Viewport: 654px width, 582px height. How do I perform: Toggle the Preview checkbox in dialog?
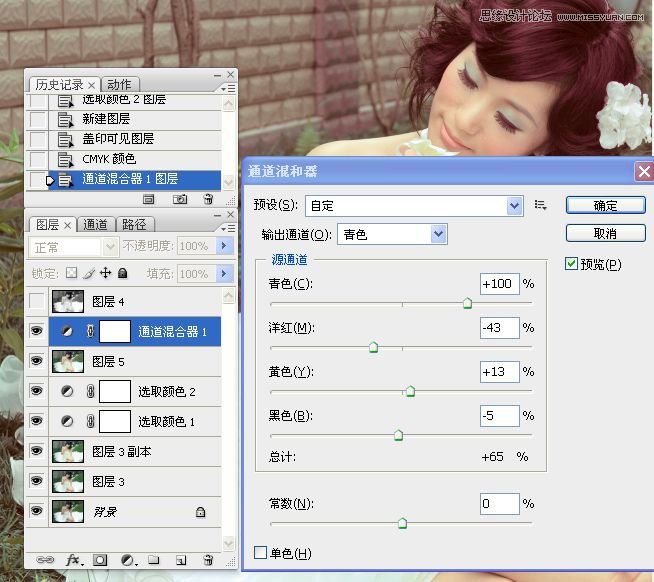point(572,264)
